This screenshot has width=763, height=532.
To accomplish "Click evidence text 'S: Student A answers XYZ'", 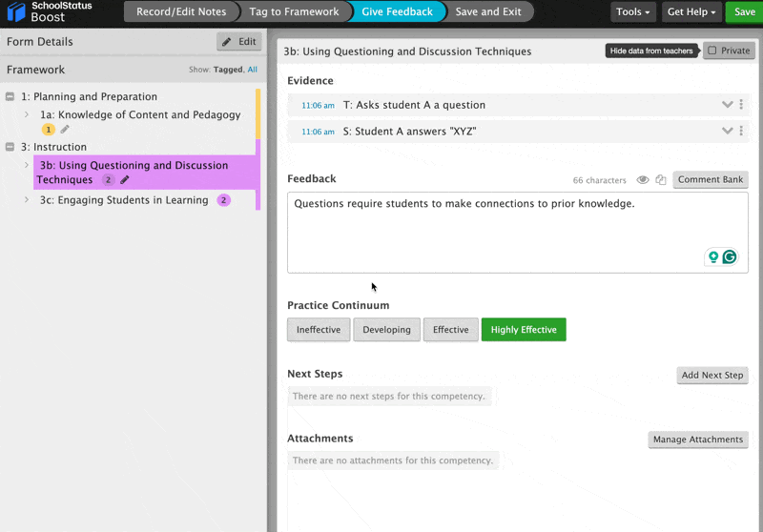I will pos(409,132).
